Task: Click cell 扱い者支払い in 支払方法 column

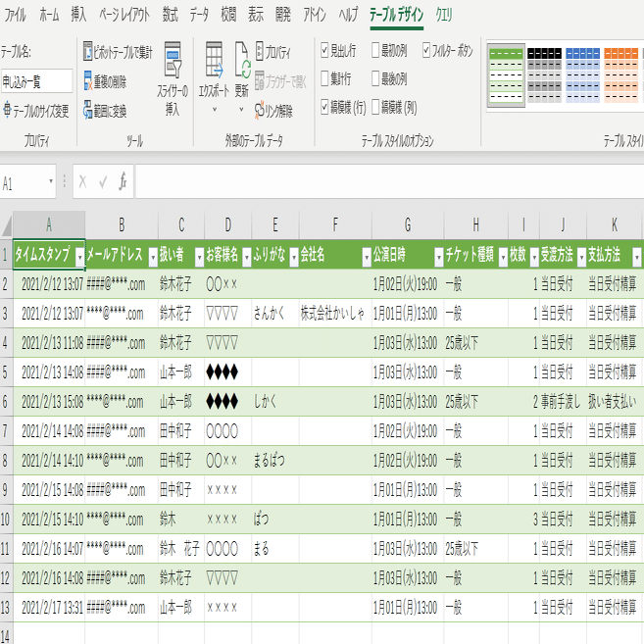Action: (615, 402)
